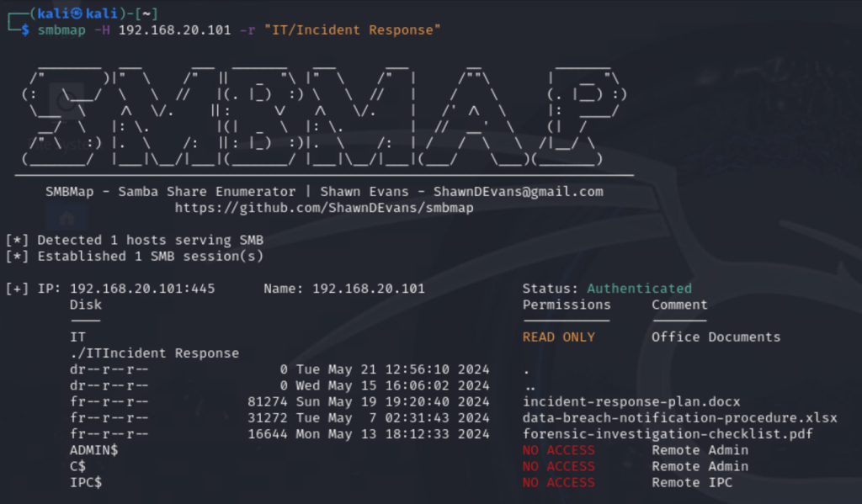Image resolution: width=862 pixels, height=504 pixels.
Task: Click the C$ share name
Action: pyautogui.click(x=77, y=466)
